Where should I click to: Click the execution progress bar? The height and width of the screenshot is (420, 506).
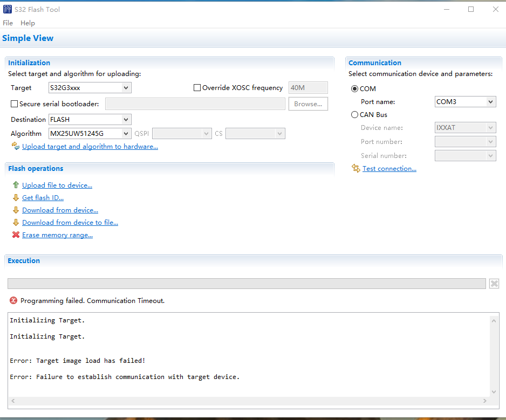click(245, 283)
